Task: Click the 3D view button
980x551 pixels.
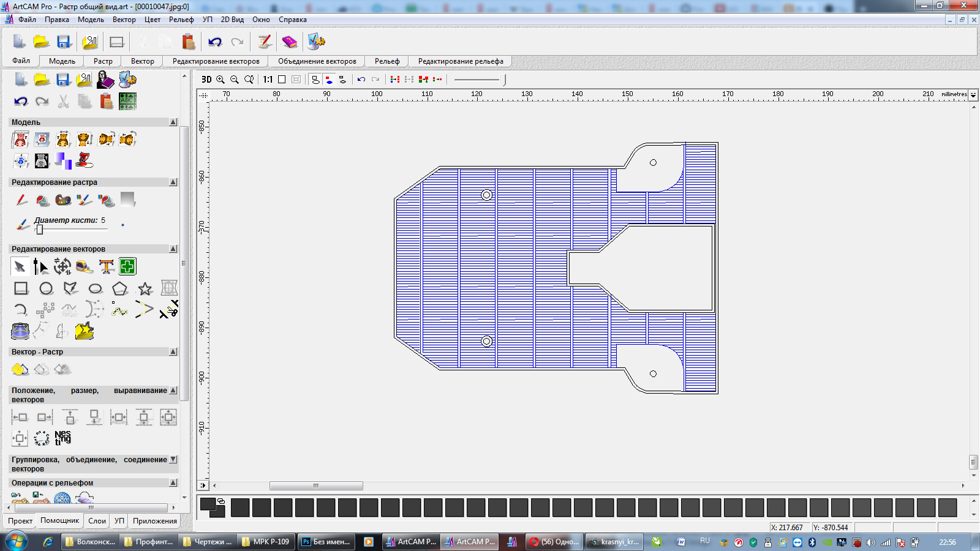Action: point(206,80)
